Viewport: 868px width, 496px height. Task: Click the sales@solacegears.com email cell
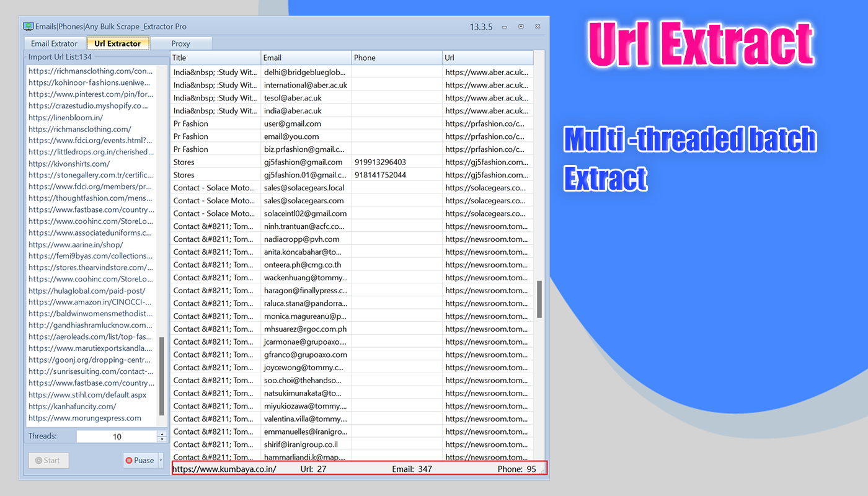[306, 200]
